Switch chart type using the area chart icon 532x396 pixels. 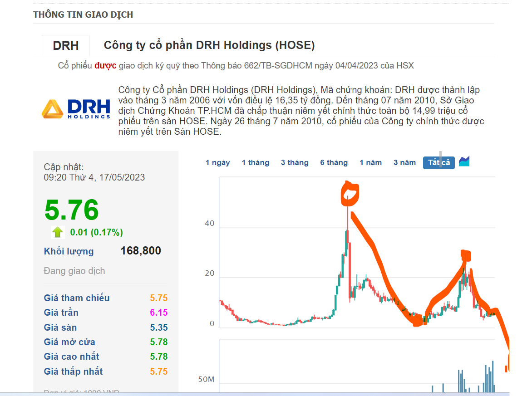pyautogui.click(x=464, y=162)
